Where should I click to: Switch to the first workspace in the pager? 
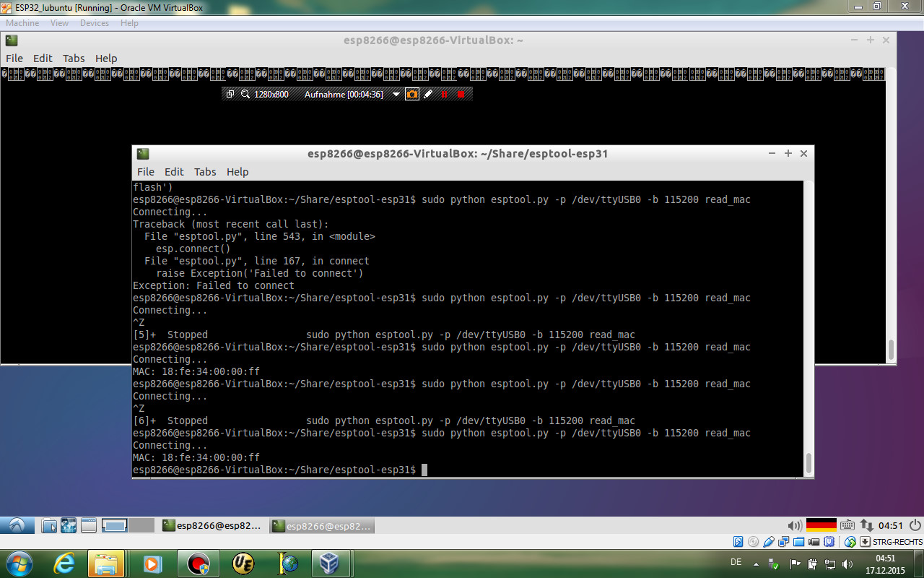point(115,525)
